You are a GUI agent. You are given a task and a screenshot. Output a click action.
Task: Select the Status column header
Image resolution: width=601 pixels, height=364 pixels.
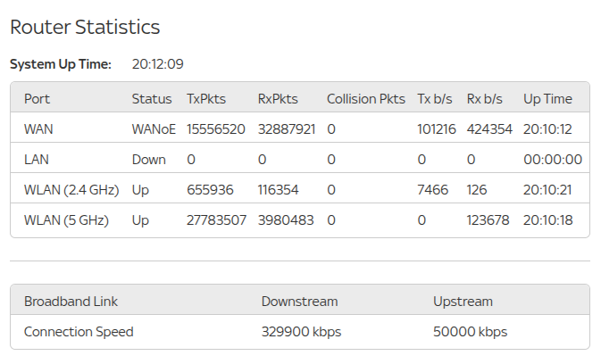[151, 98]
